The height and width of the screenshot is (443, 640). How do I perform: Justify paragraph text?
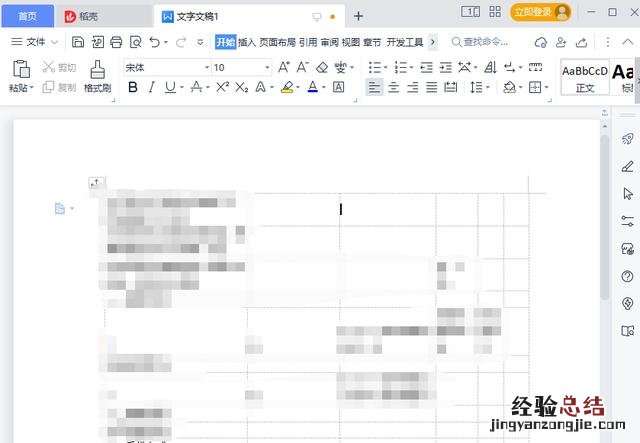tap(431, 87)
